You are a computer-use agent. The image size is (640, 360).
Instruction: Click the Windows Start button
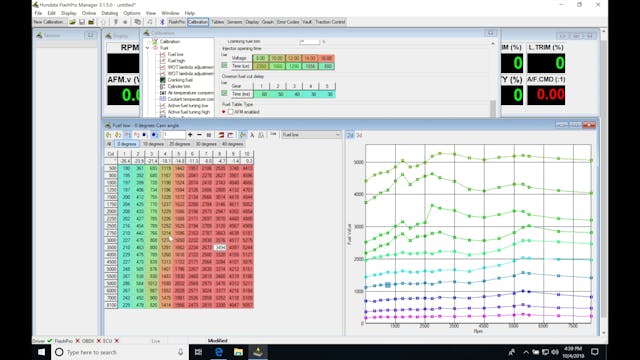pyautogui.click(x=41, y=352)
